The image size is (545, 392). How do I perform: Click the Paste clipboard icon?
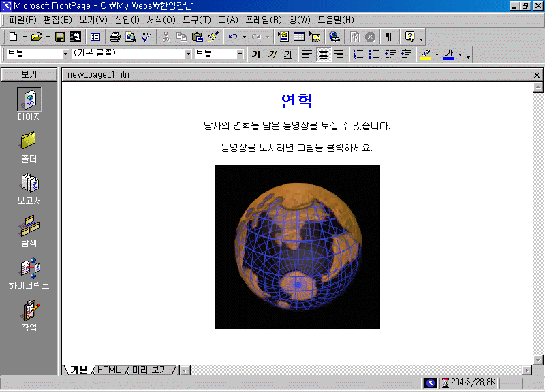[x=197, y=37]
